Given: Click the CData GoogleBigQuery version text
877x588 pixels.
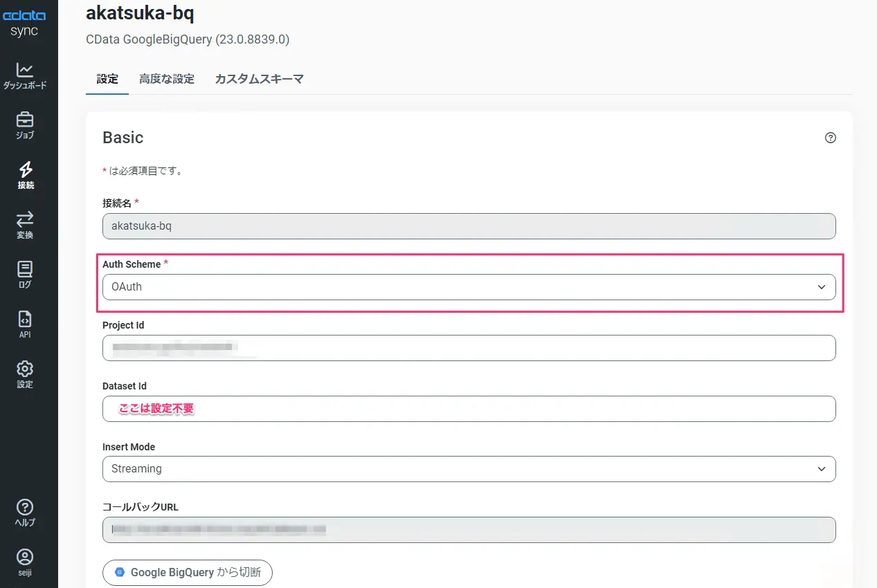Looking at the screenshot, I should tap(188, 39).
